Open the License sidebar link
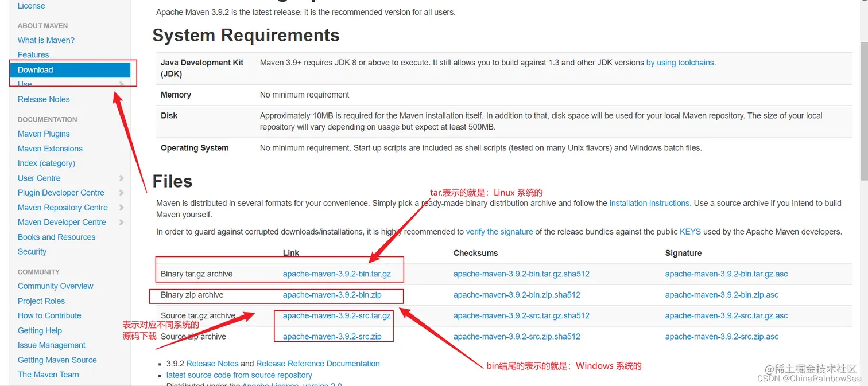 point(31,6)
